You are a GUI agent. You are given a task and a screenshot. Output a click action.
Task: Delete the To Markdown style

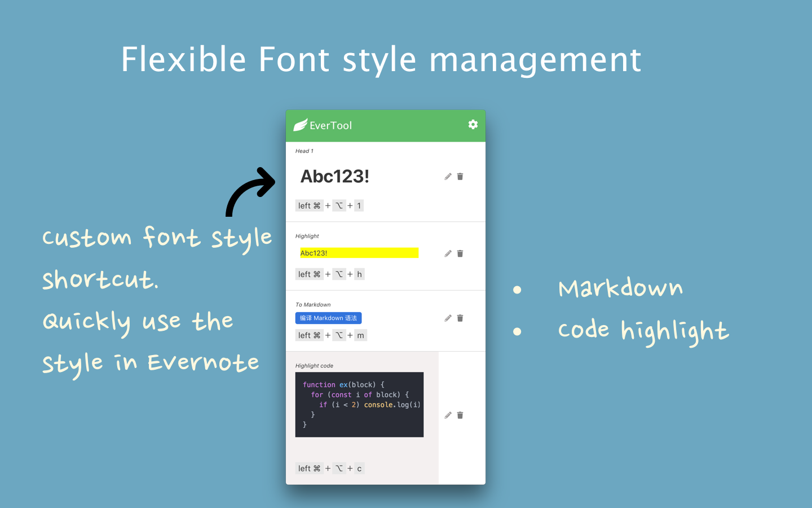pyautogui.click(x=460, y=318)
